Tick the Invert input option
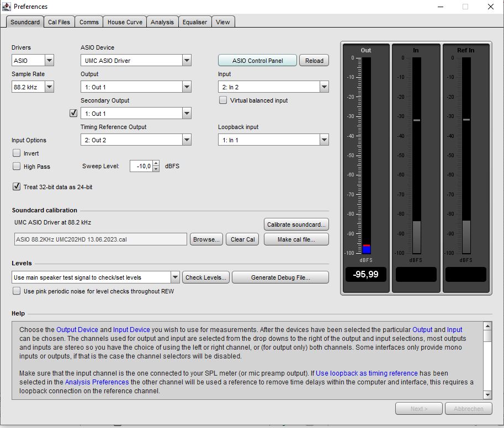Viewport: 504px width, 428px height. [x=17, y=153]
